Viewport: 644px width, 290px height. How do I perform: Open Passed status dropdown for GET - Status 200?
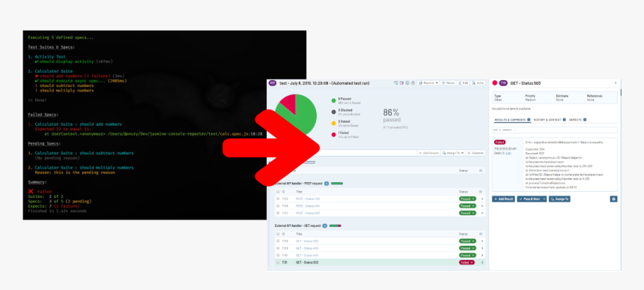(467, 241)
